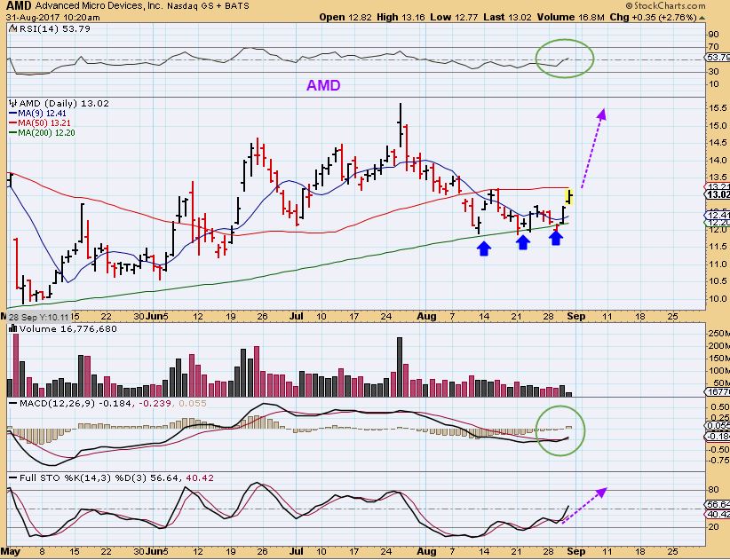Click the 56.64 stochastic tag on right axis
Image resolution: width=730 pixels, height=560 pixels.
coord(718,505)
